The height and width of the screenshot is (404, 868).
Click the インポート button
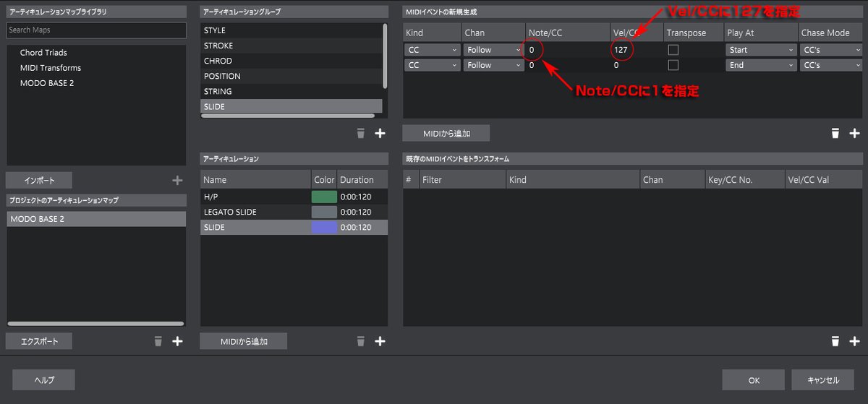tap(39, 181)
